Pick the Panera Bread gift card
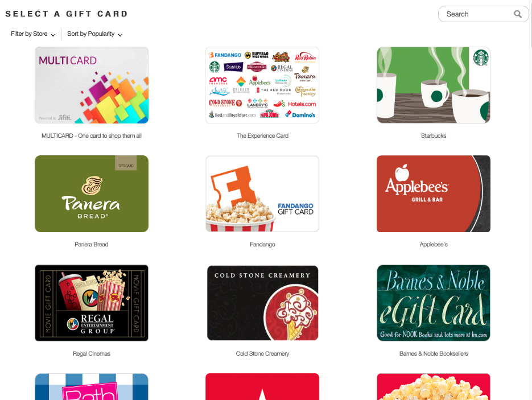This screenshot has width=532, height=400. click(92, 193)
